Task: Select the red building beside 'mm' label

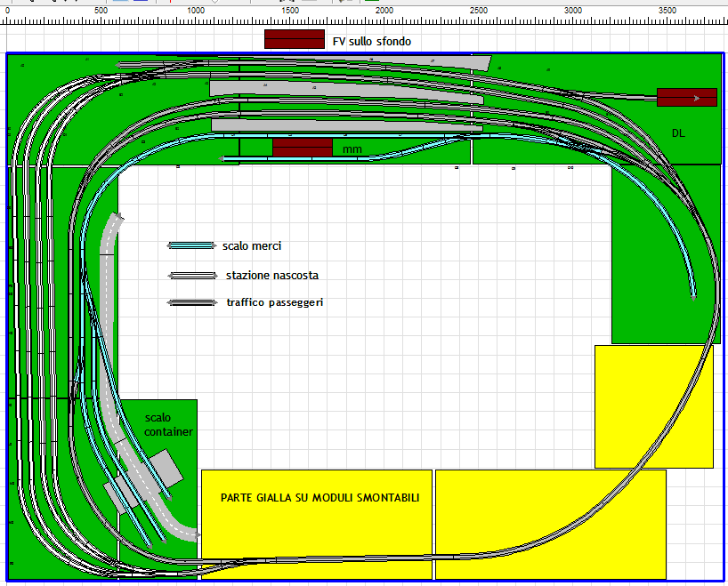Action: (303, 148)
